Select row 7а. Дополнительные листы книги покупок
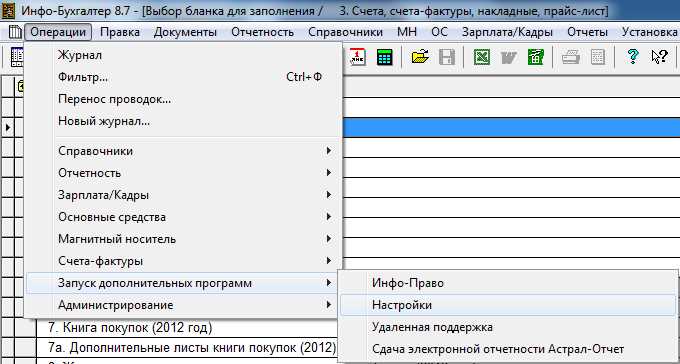Screen dimensions: 680x364 (x=186, y=348)
